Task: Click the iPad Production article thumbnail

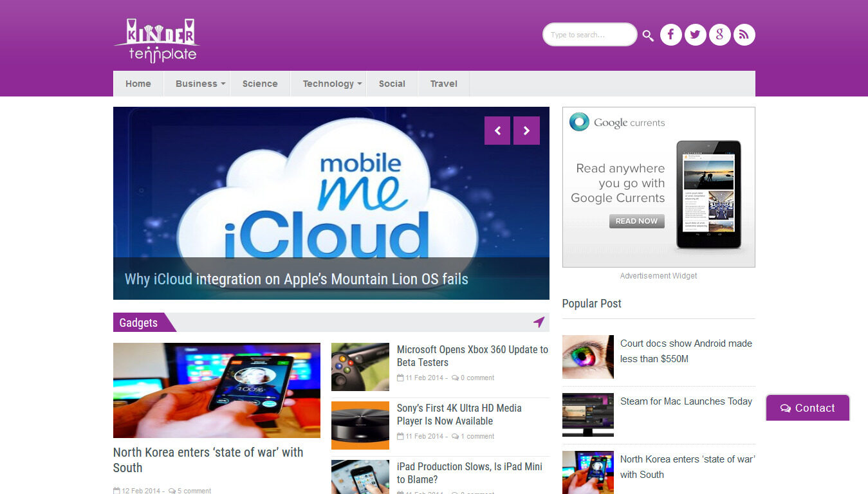Action: point(360,477)
